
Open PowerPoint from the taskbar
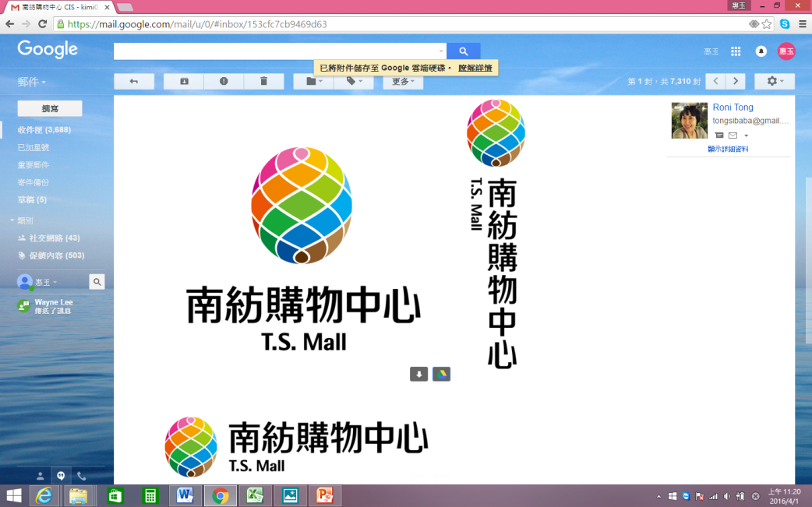point(325,495)
